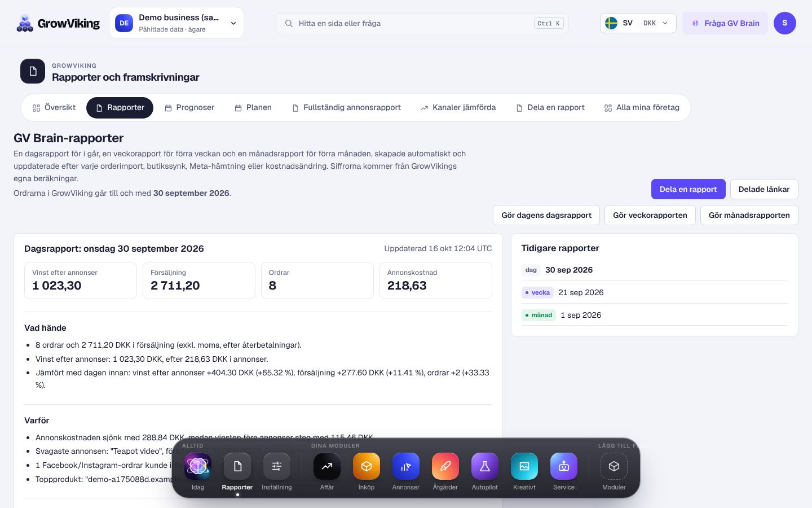
Task: Go to the Prognoser tab
Action: (x=189, y=108)
